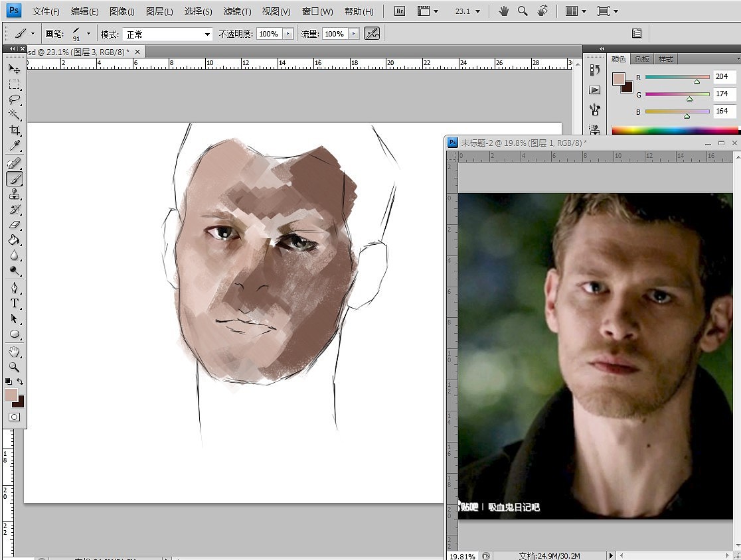Click the color spectrum ramp
Screen dimensions: 741x560
[675, 130]
